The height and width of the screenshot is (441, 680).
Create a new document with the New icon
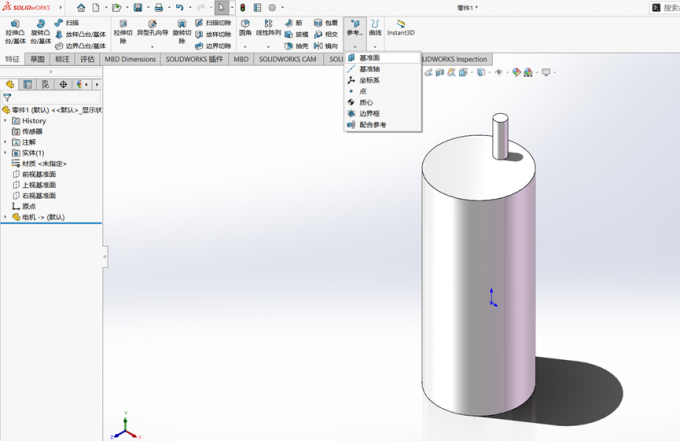click(x=96, y=7)
